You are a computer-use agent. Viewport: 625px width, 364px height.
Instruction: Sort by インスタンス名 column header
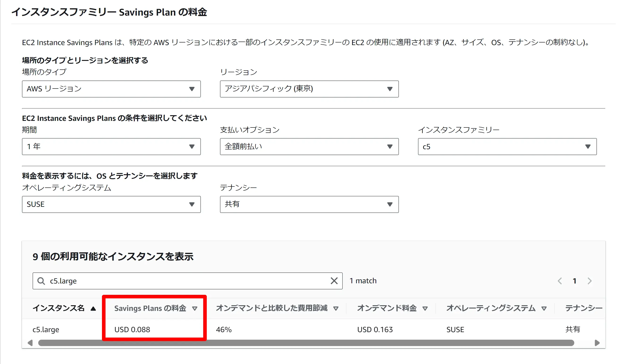click(59, 308)
